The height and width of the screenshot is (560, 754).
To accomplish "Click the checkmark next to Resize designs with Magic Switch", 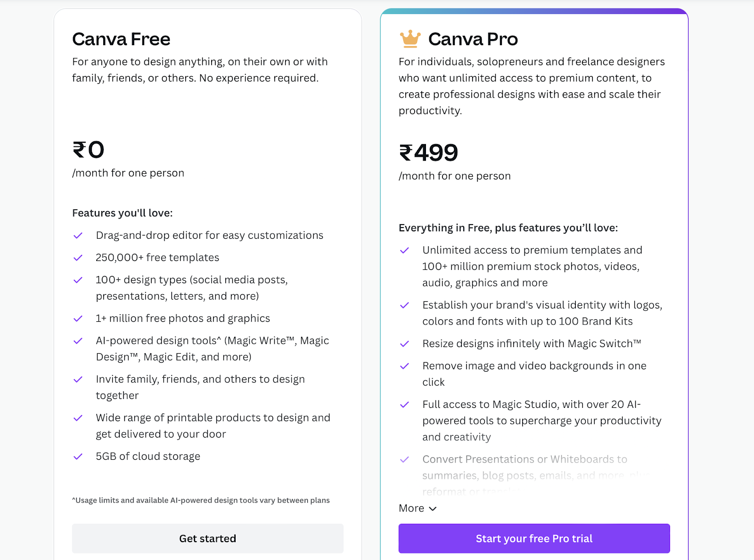I will click(404, 344).
